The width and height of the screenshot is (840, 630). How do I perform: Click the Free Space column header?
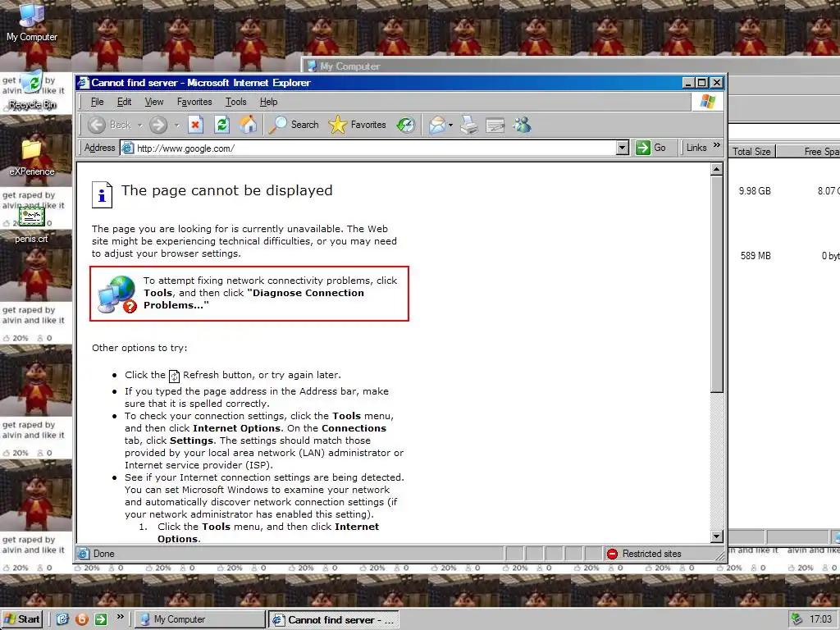809,152
